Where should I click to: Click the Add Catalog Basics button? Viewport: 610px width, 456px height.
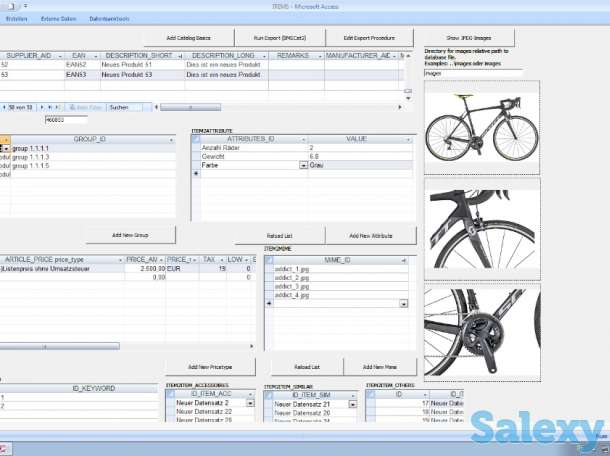pyautogui.click(x=188, y=38)
